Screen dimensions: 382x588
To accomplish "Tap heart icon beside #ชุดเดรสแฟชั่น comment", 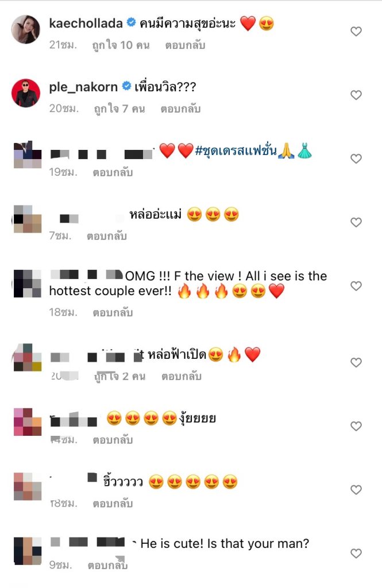I will coord(356,158).
